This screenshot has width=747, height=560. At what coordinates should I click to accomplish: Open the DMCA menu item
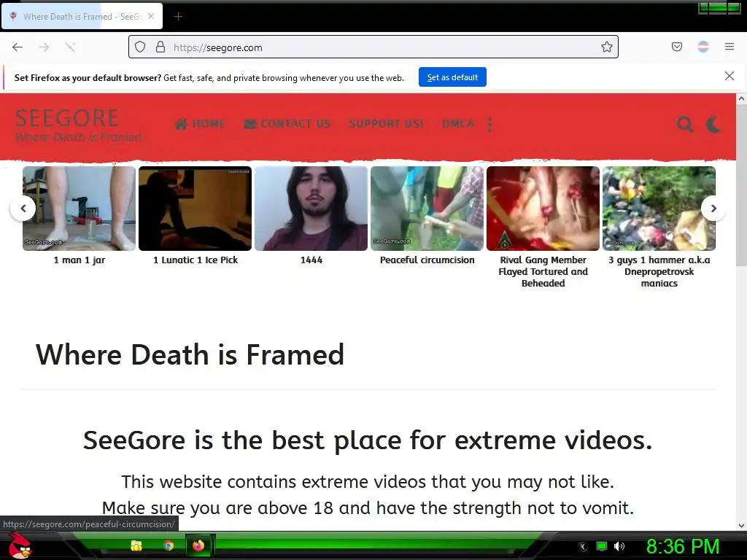click(458, 124)
